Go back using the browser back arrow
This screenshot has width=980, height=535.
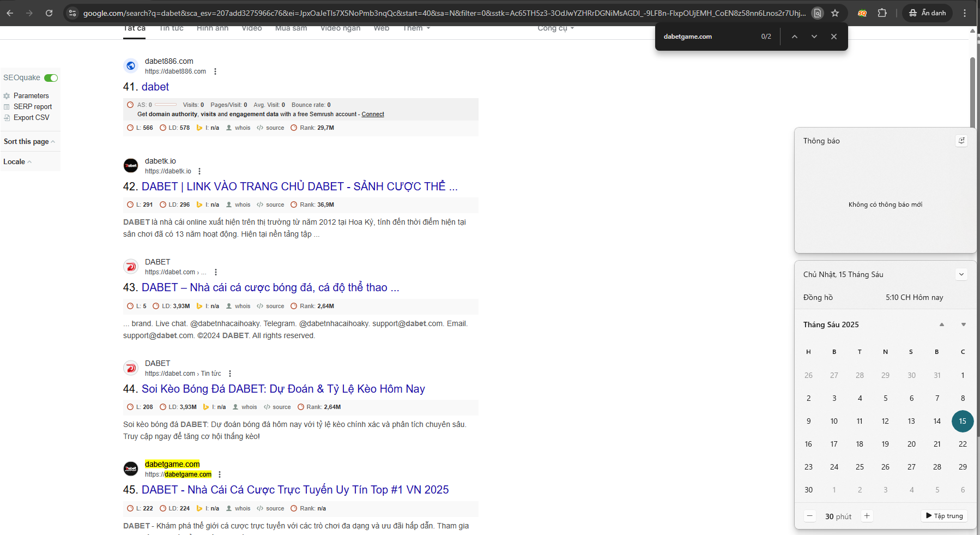[10, 13]
